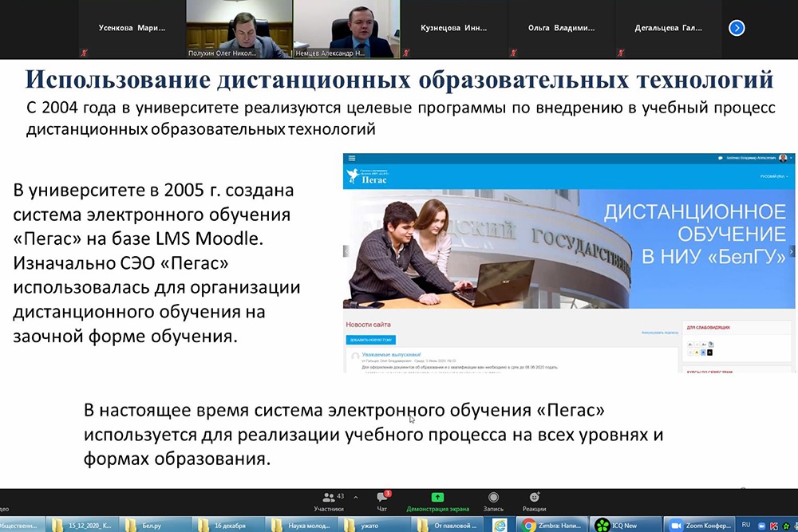
Task: Open the Чат chat panel
Action: pos(381,501)
